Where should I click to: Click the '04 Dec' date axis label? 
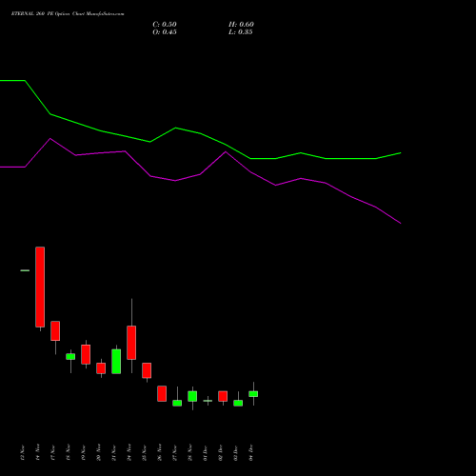(251, 452)
